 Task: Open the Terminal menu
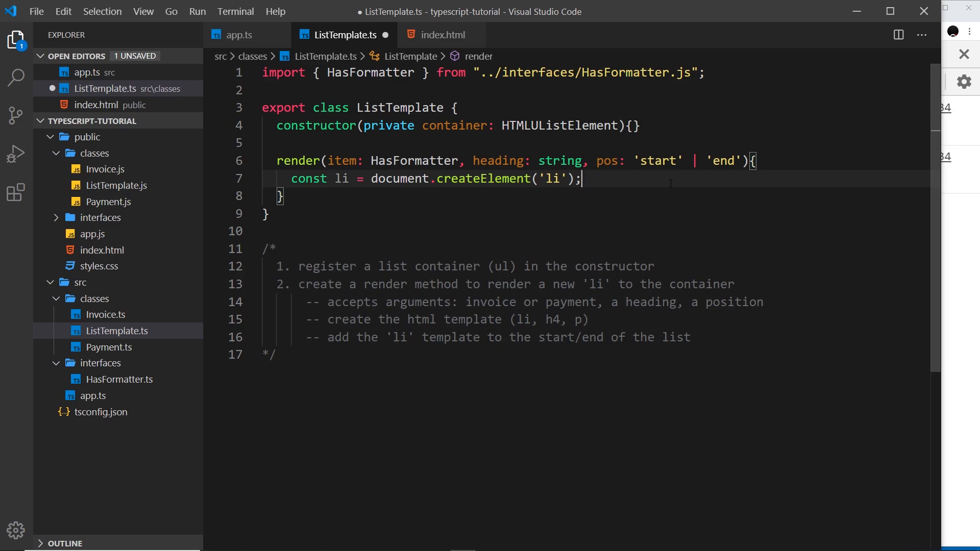tap(235, 11)
